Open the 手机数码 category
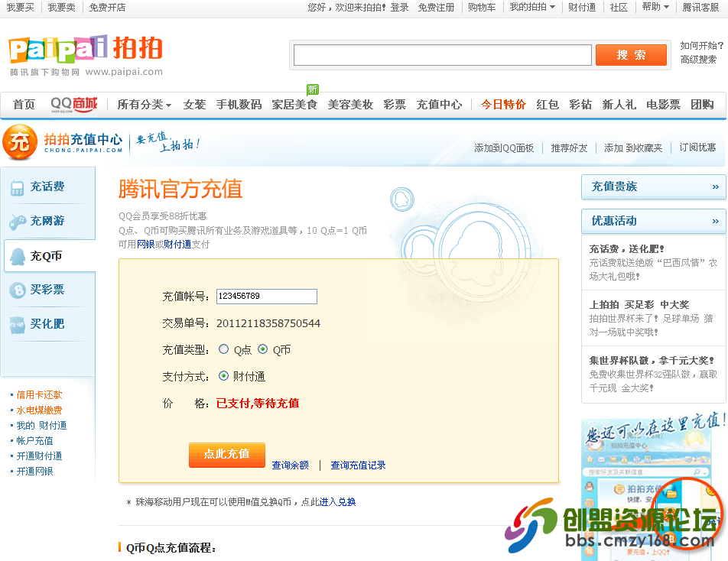728x561 pixels. point(239,105)
